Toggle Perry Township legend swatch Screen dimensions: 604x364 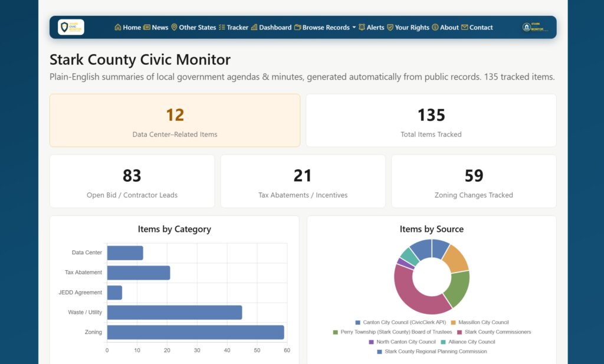(x=336, y=332)
